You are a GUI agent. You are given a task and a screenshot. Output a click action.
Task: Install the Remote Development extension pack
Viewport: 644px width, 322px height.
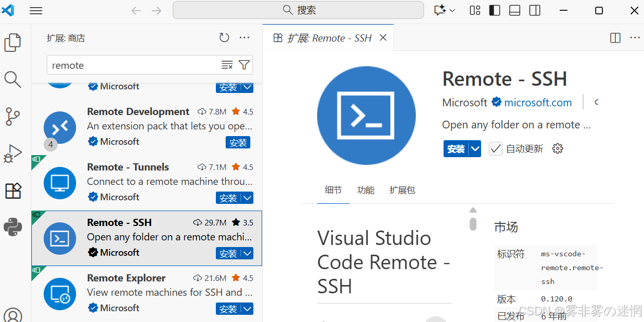click(238, 142)
